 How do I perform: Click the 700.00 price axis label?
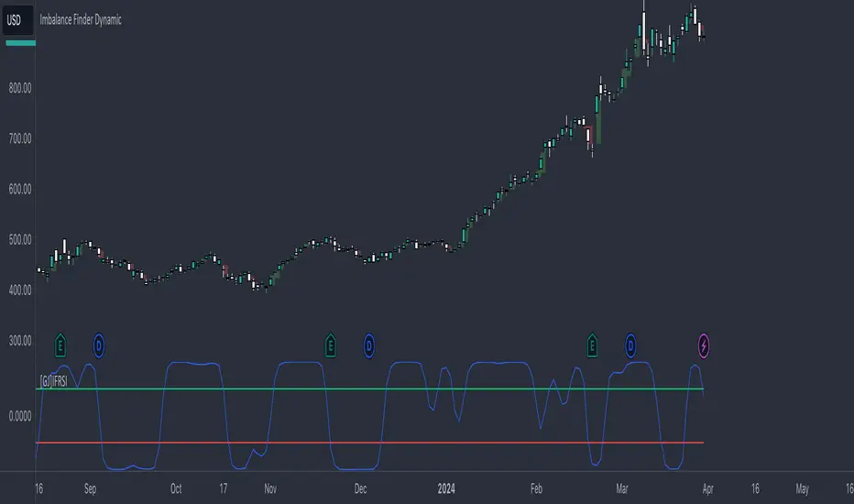[20, 138]
